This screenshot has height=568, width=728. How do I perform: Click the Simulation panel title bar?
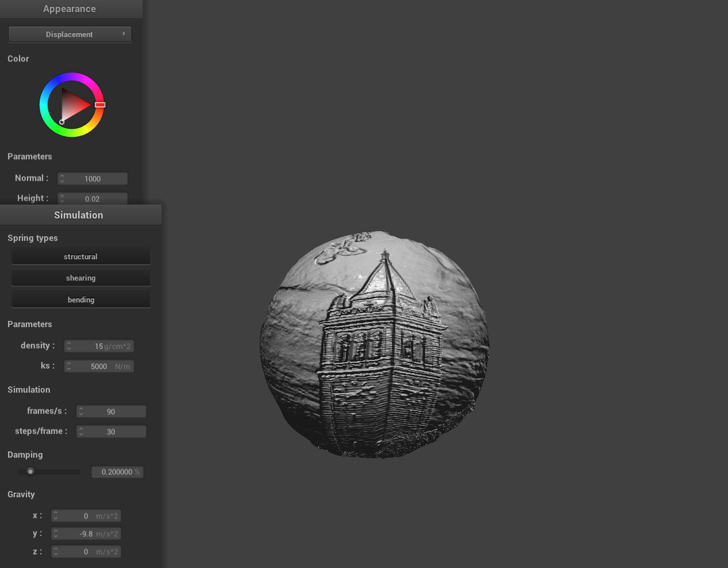79,215
